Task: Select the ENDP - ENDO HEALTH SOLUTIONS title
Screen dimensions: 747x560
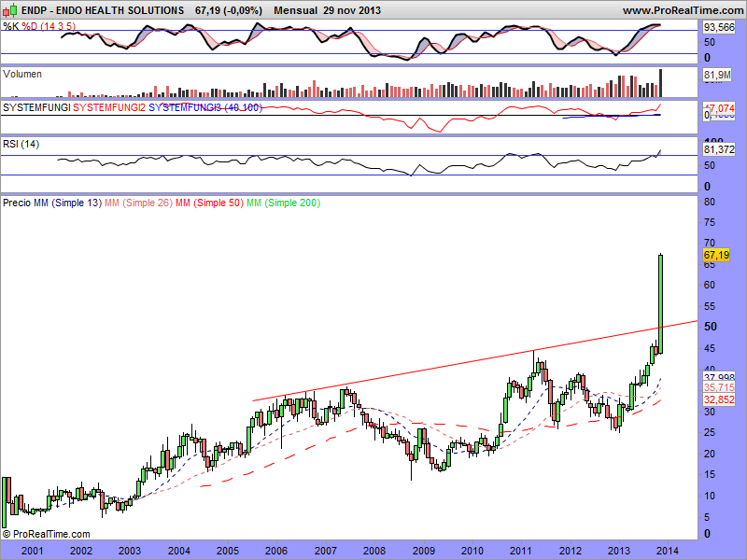Action: point(103,10)
